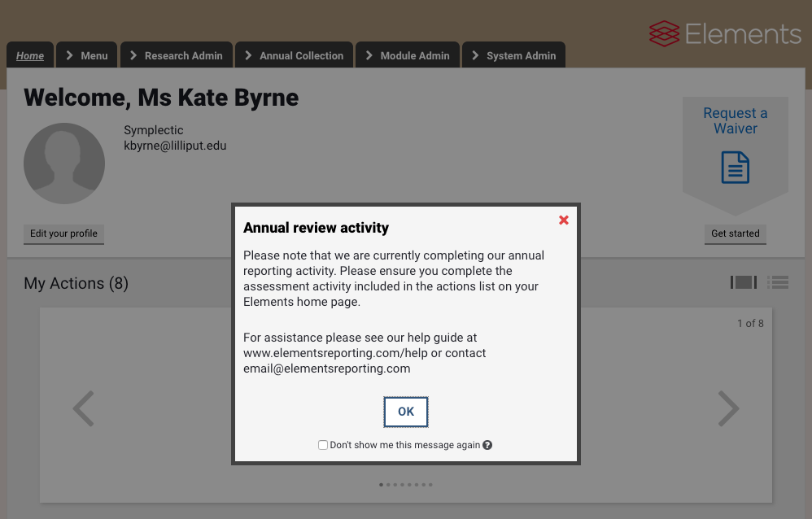Check "Don't show me this message again"
The width and height of the screenshot is (812, 519).
[x=323, y=445]
